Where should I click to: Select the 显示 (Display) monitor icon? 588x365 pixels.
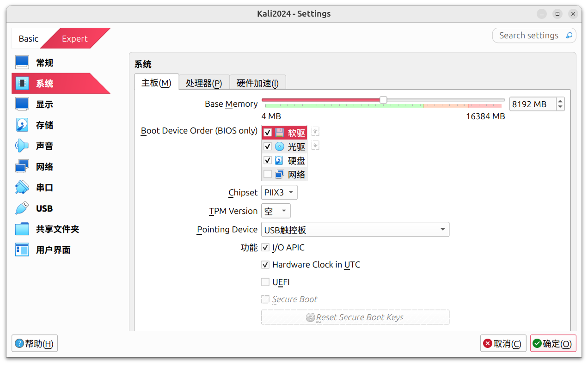(22, 104)
